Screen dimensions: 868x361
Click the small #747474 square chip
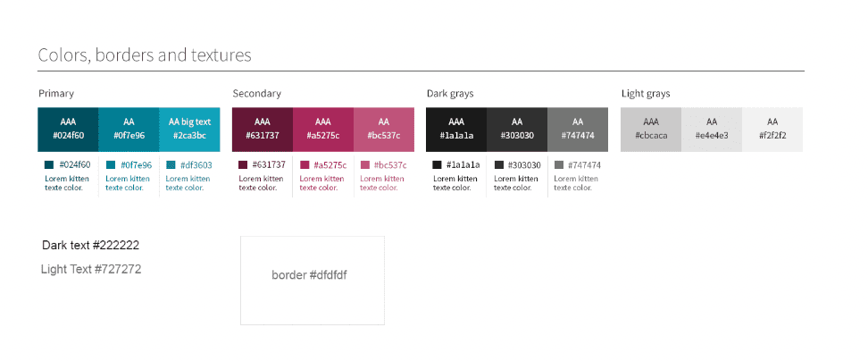[x=559, y=165]
